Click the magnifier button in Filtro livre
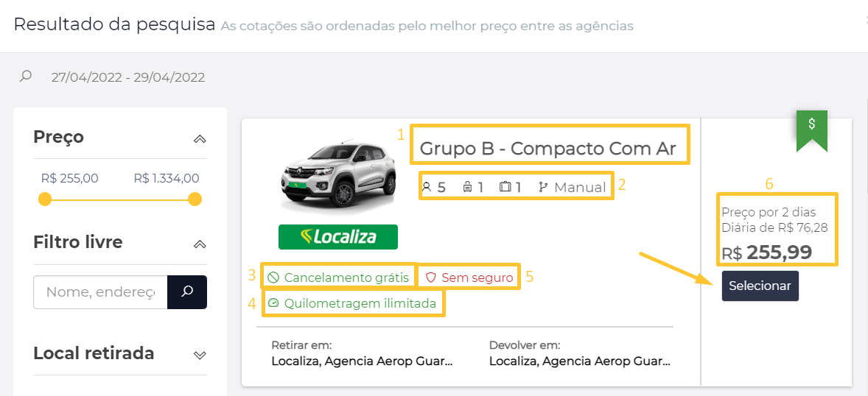The height and width of the screenshot is (396, 868). tap(187, 291)
